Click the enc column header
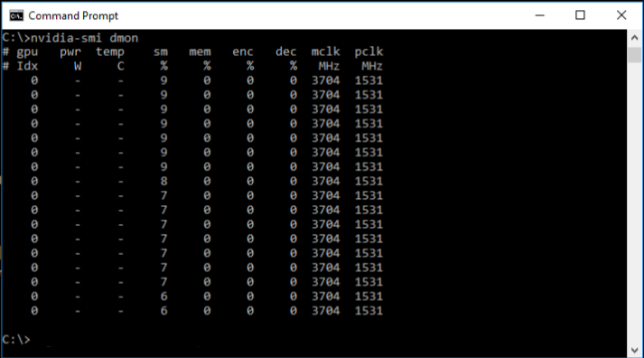The width and height of the screenshot is (644, 358). (243, 52)
